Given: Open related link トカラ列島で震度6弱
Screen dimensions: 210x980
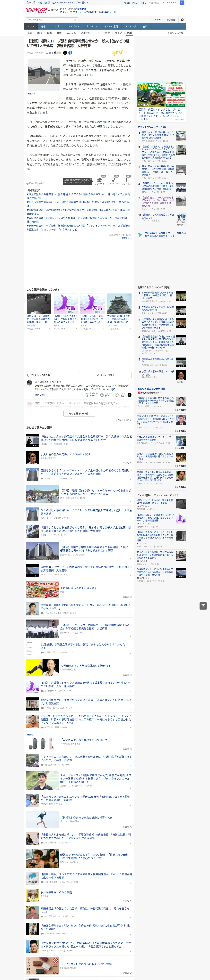Looking at the screenshot, I should (x=79, y=204).
